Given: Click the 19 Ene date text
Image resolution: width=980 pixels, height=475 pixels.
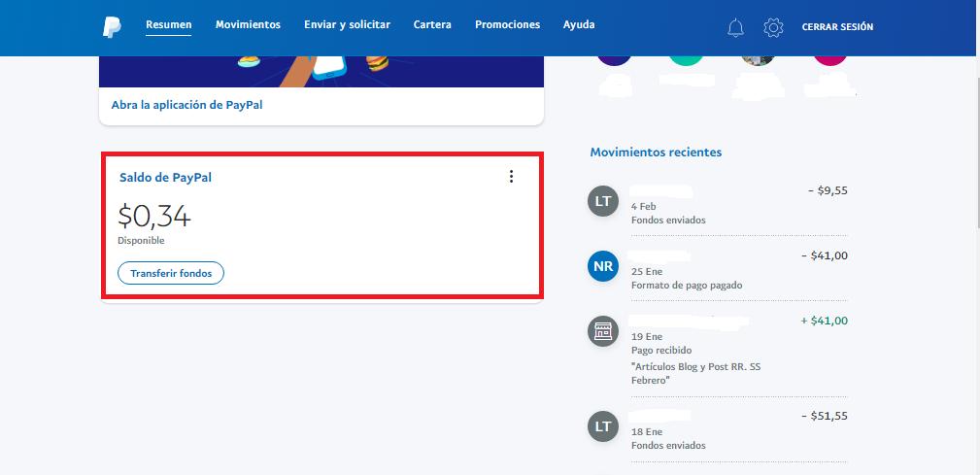Looking at the screenshot, I should tap(646, 337).
